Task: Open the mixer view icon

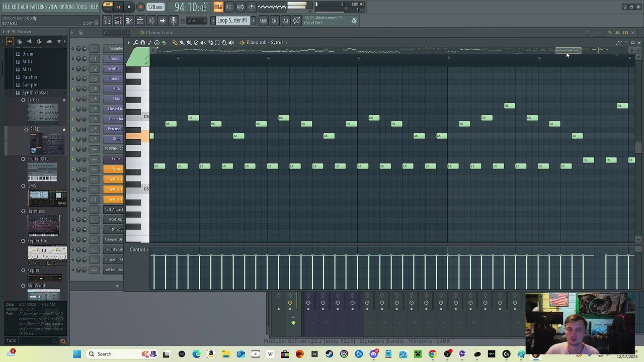Action: tap(151, 21)
